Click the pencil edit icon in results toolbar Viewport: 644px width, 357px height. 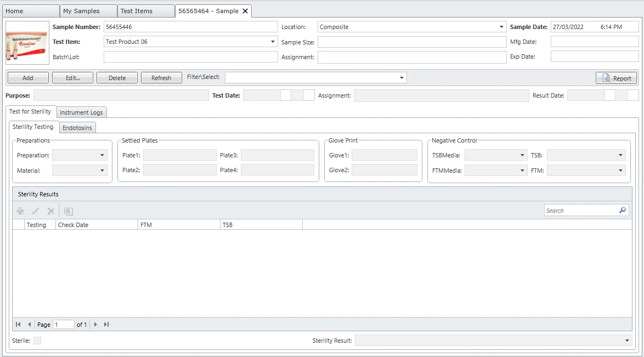pyautogui.click(x=36, y=211)
